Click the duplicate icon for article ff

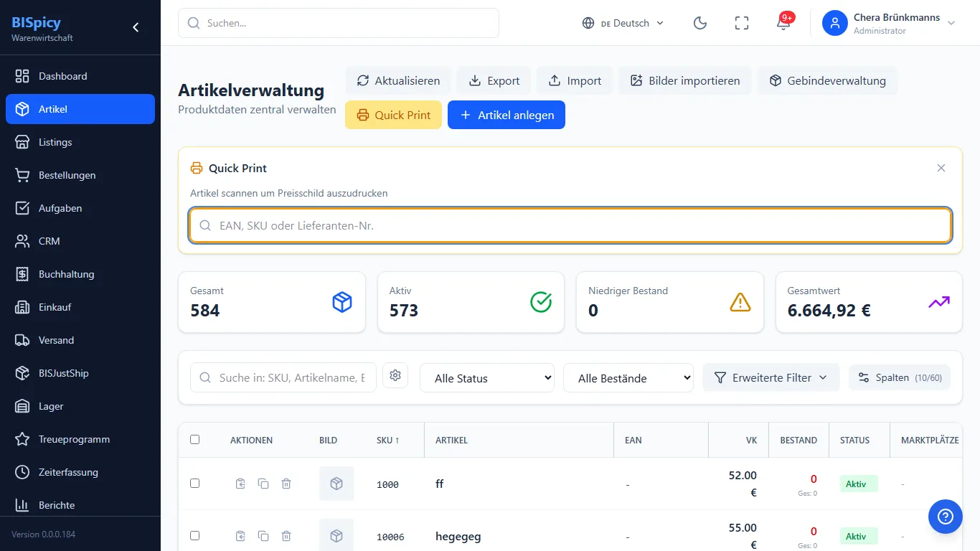click(263, 484)
